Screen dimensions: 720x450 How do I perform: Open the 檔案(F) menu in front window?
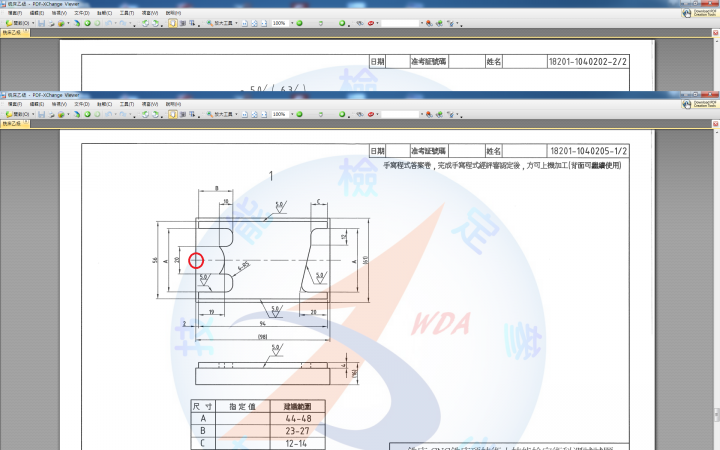coord(15,104)
